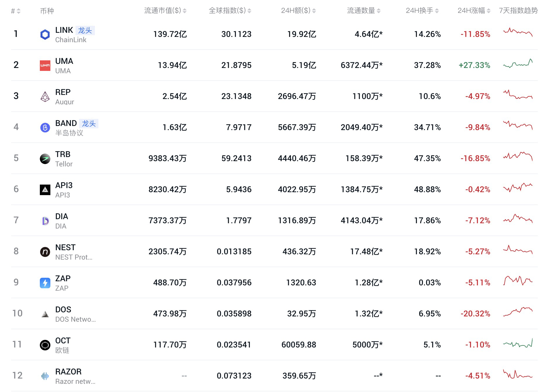Click the API3 black triangle logo
The image size is (553, 392).
click(45, 190)
